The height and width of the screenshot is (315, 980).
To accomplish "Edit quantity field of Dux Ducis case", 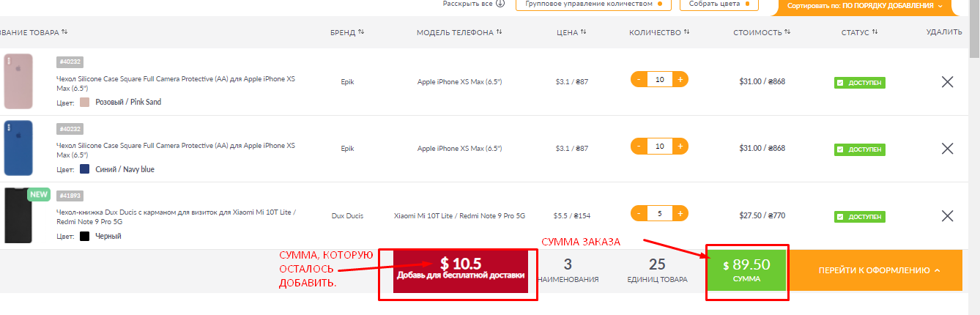I will click(x=660, y=214).
